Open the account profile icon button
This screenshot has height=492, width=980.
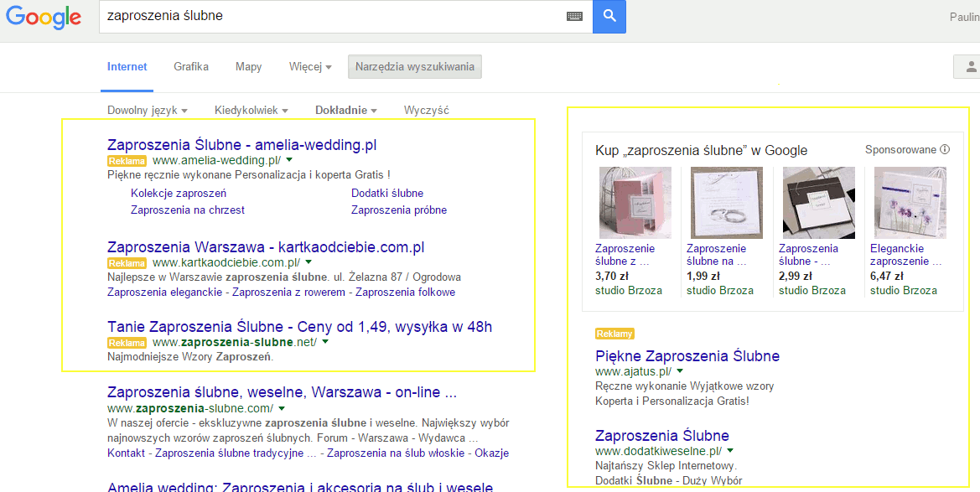[x=969, y=66]
